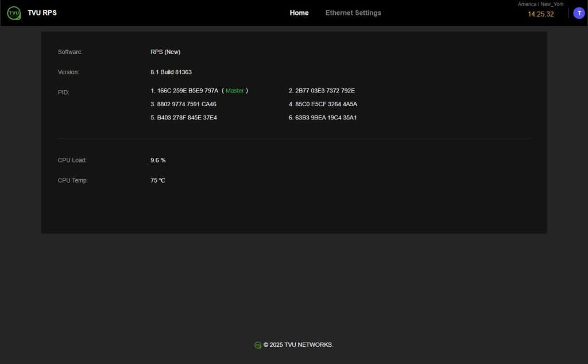Viewport: 588px width, 364px height.
Task: Click PID 1 value 166C 259E B5E9 797A
Action: [188, 91]
